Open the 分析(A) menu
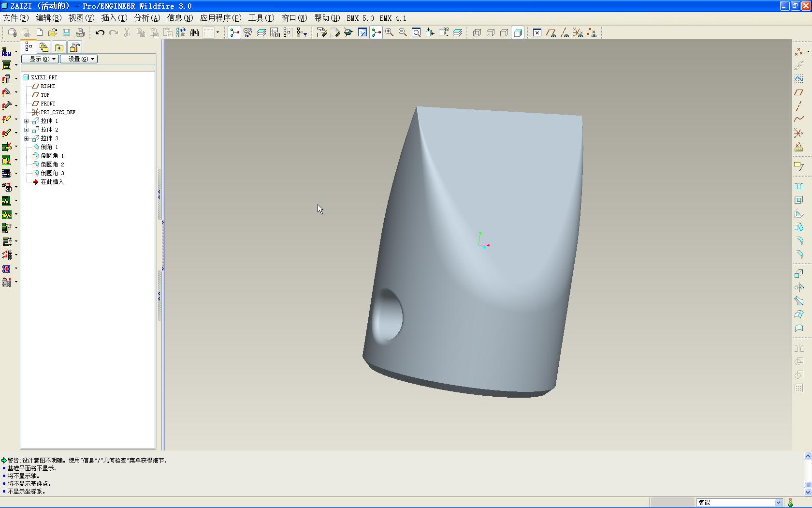The image size is (812, 508). click(x=147, y=18)
